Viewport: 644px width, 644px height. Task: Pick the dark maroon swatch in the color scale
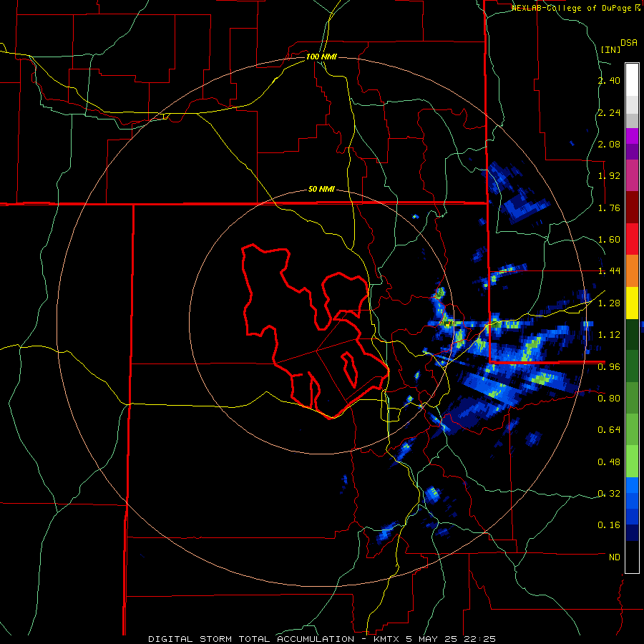click(x=632, y=208)
